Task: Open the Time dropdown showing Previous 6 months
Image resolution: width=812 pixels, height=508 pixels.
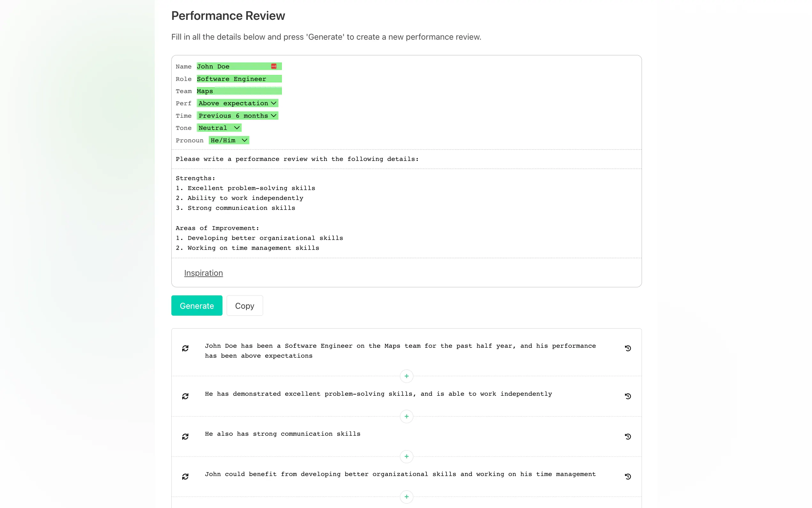Action: click(237, 116)
